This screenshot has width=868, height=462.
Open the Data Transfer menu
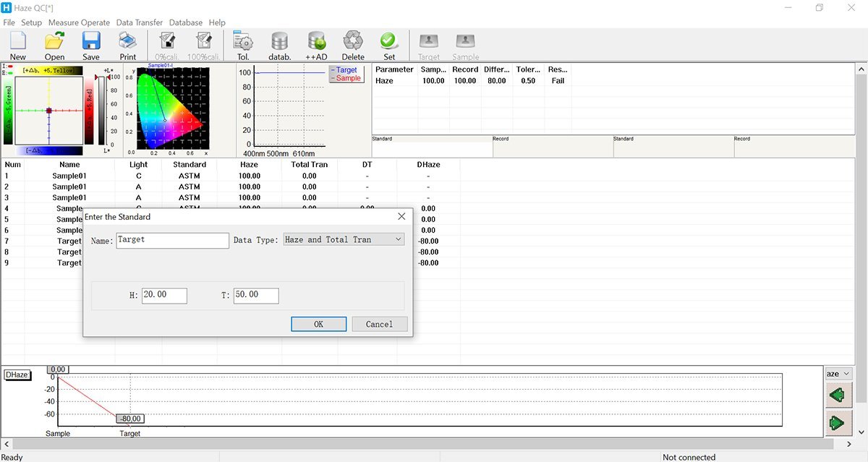pyautogui.click(x=140, y=22)
